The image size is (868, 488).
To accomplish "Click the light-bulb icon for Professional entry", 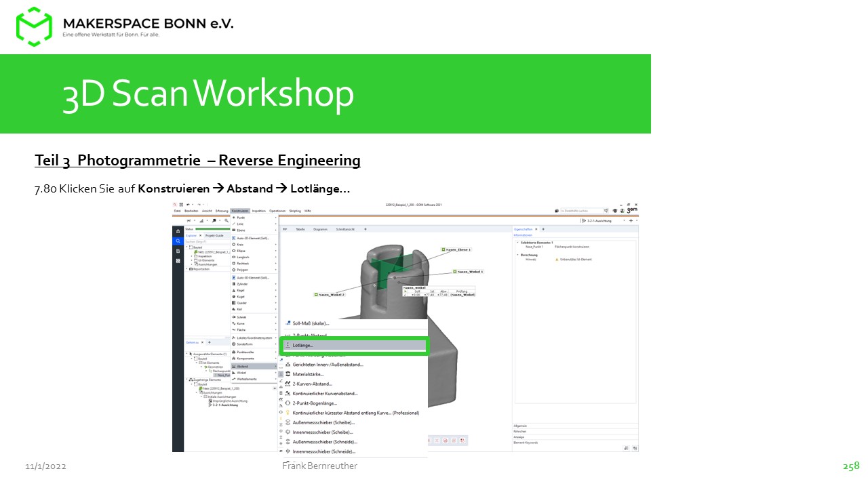I will (x=288, y=413).
